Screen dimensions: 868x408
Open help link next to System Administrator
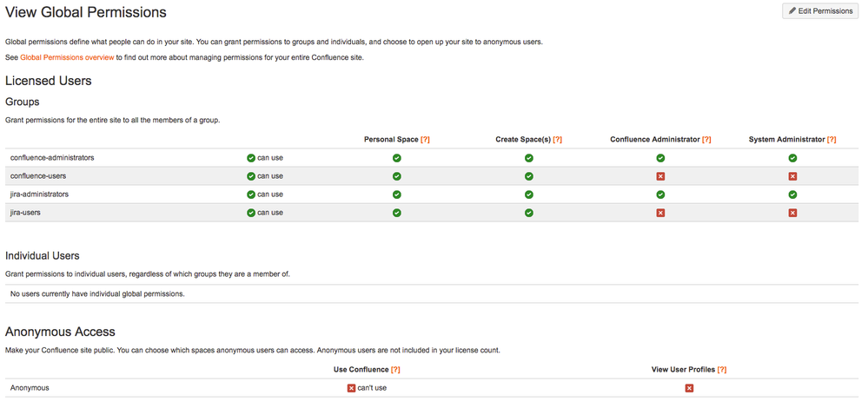[x=832, y=140]
